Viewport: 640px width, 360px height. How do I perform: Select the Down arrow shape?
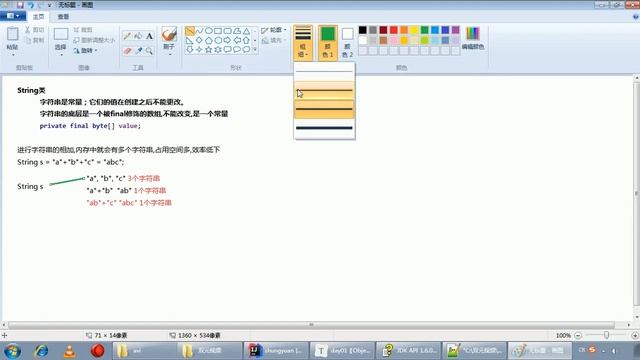[190, 50]
